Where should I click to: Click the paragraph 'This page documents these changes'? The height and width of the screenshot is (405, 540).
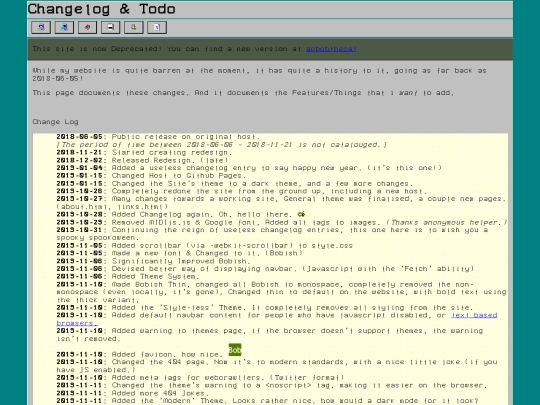click(x=243, y=93)
